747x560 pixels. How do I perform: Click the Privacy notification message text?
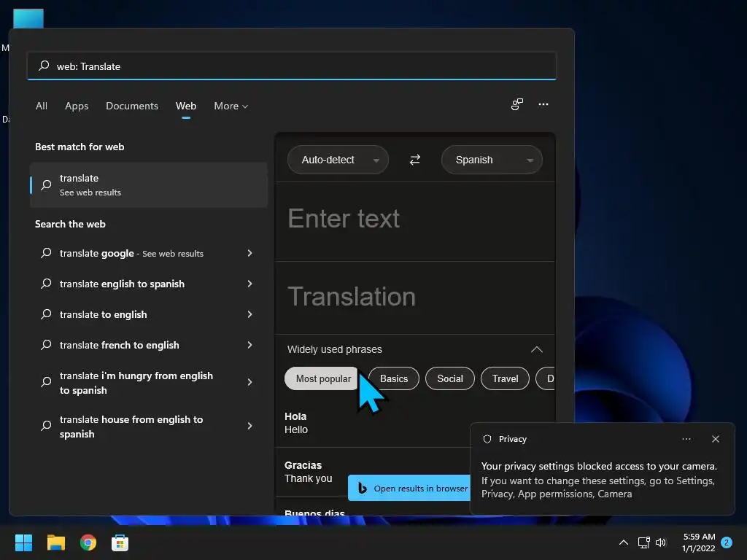599,480
